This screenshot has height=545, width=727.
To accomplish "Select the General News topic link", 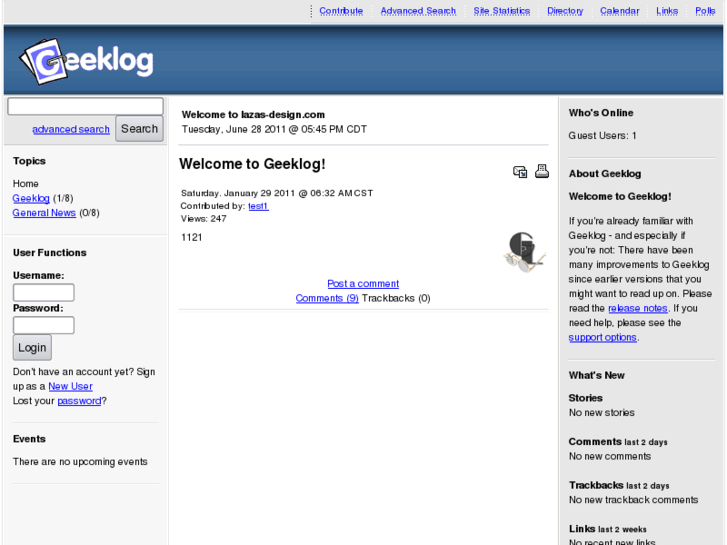I will [44, 213].
